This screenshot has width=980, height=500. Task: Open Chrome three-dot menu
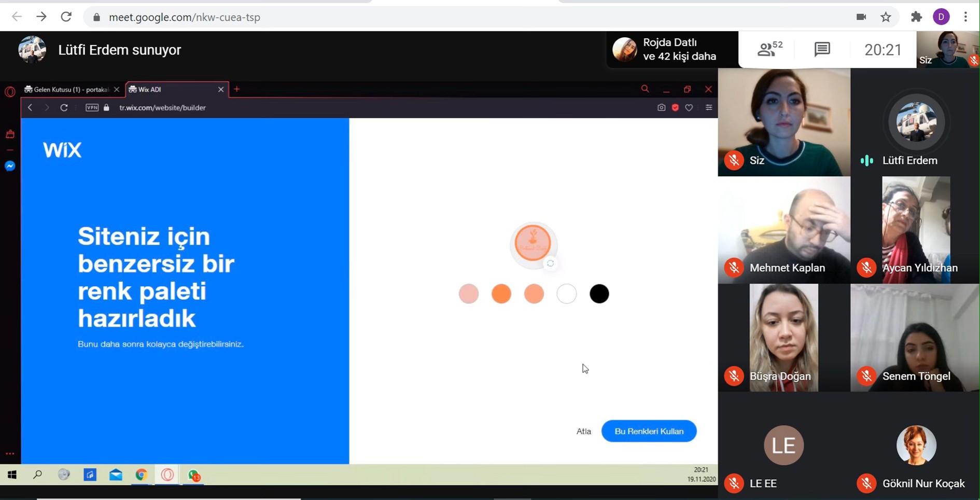coord(965,17)
